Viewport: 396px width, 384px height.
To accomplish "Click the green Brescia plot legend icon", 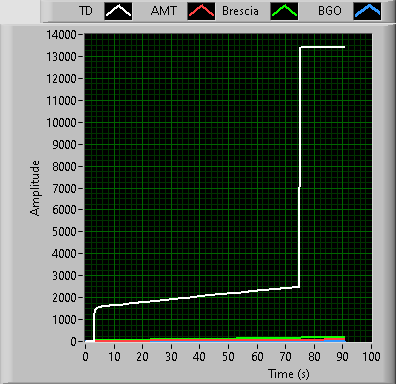I will (x=284, y=11).
